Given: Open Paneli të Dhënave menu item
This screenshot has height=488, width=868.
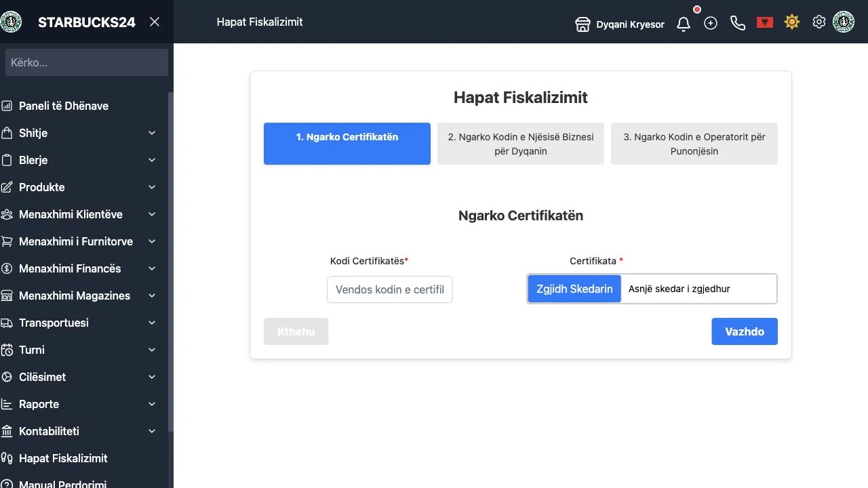Looking at the screenshot, I should [64, 106].
